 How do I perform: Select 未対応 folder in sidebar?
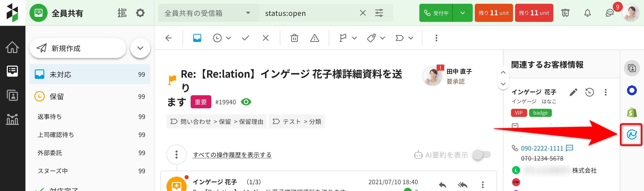90,74
